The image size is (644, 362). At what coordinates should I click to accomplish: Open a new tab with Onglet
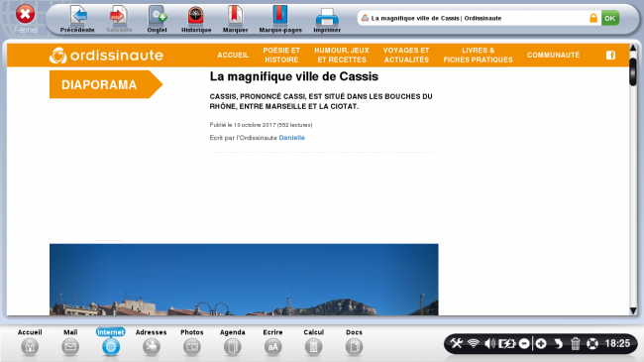tap(157, 19)
